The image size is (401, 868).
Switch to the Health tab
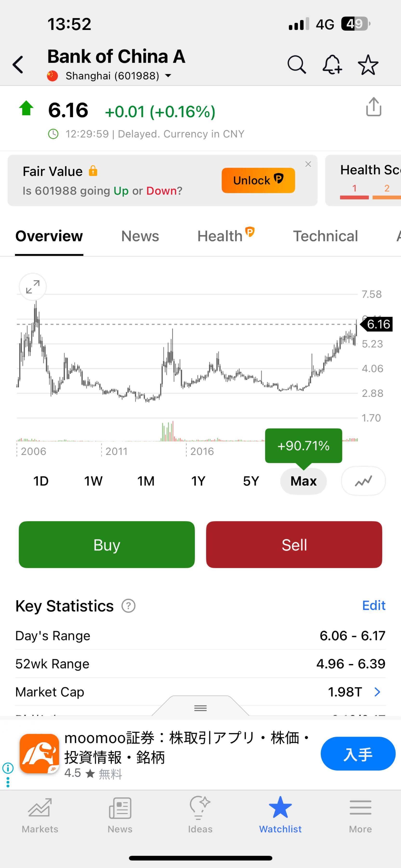click(x=220, y=236)
